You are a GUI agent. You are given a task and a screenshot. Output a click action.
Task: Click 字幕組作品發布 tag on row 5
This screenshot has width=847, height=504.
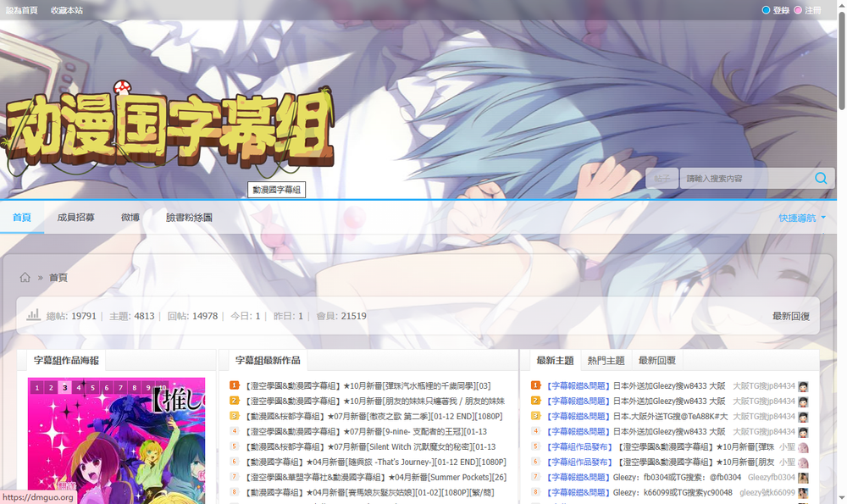tap(579, 447)
